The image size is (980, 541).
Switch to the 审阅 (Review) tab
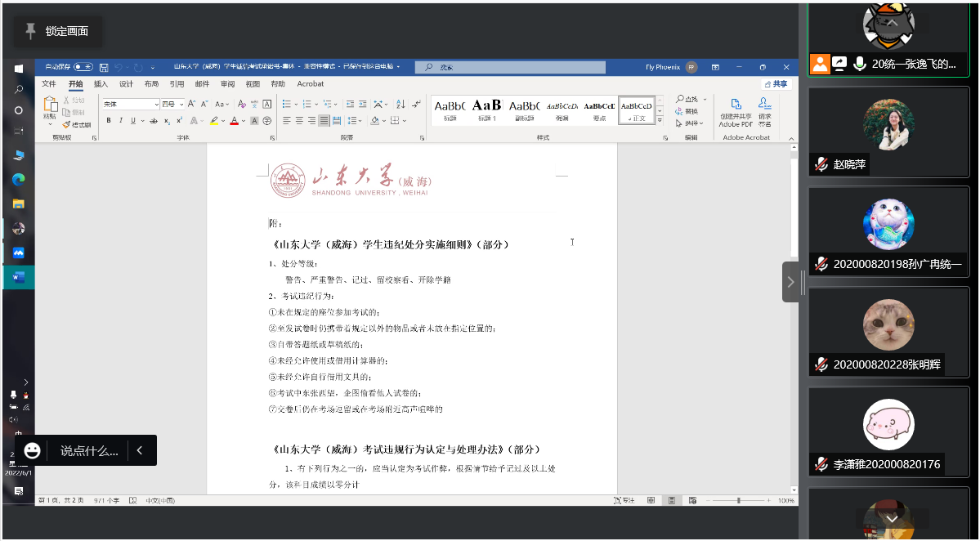(x=227, y=84)
